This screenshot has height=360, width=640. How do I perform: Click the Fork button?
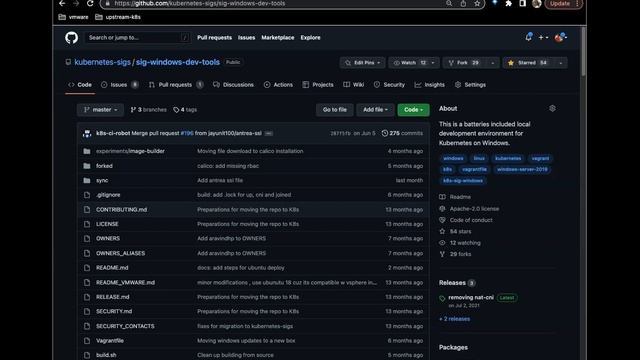point(464,63)
